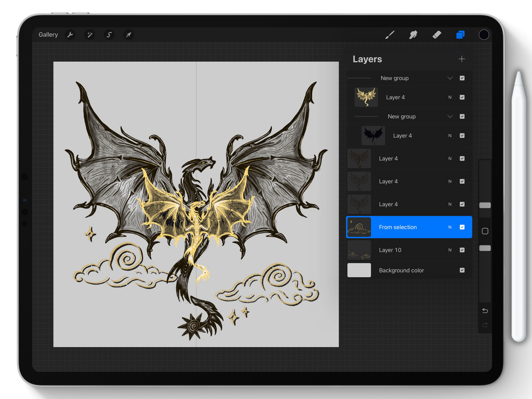The image size is (532, 399).
Task: Add a new layer with plus icon
Action: pos(461,59)
